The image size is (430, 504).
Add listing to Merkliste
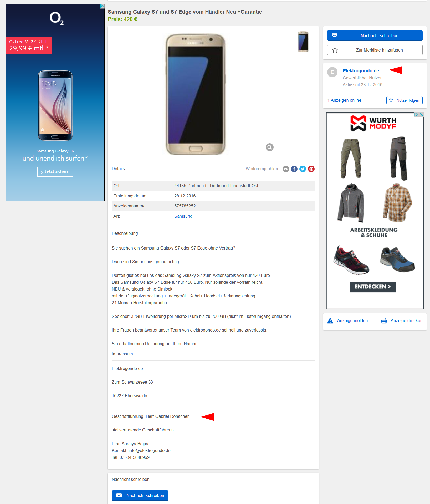click(x=375, y=50)
